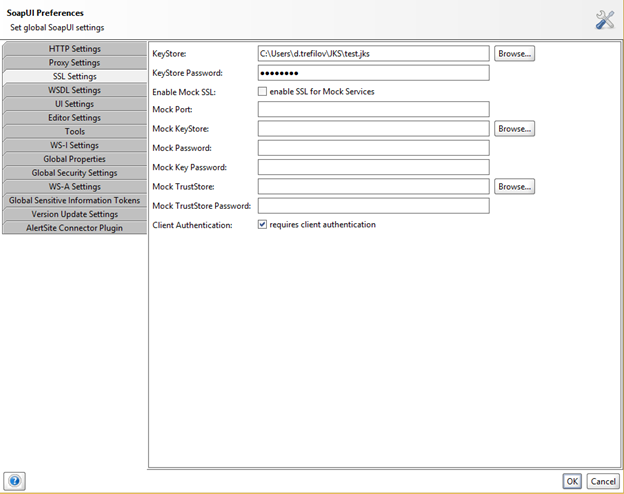Open Version Update Settings tab

click(74, 214)
